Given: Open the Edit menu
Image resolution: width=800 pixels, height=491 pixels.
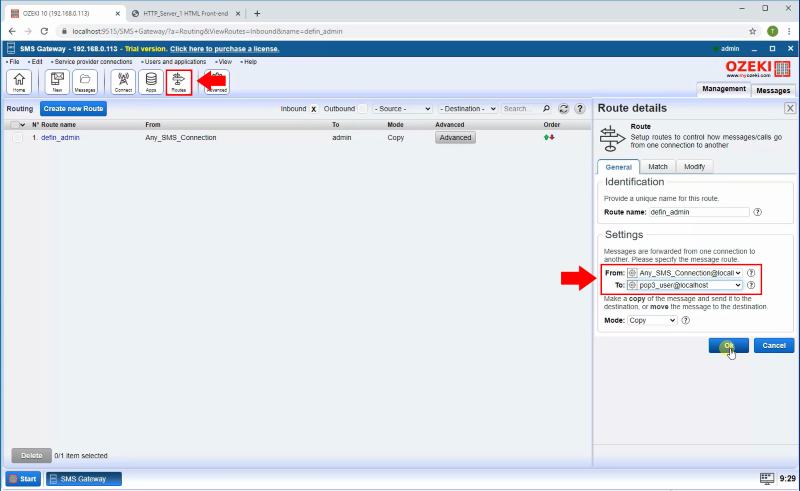Looking at the screenshot, I should (36, 62).
